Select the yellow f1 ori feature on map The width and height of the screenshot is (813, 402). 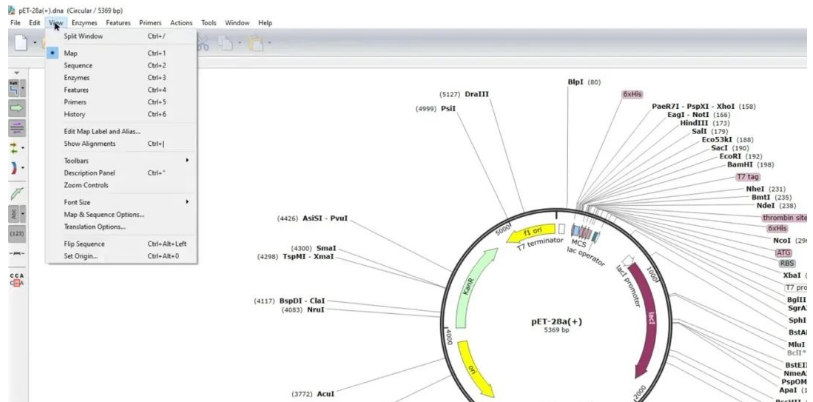pyautogui.click(x=531, y=234)
